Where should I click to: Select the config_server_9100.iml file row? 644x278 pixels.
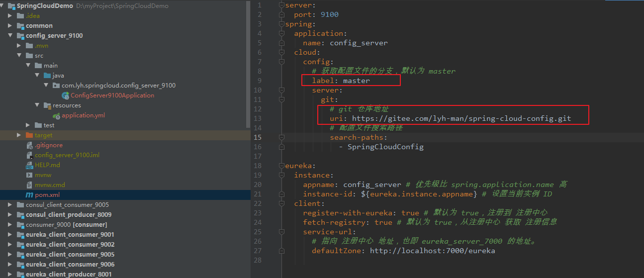(x=125, y=155)
